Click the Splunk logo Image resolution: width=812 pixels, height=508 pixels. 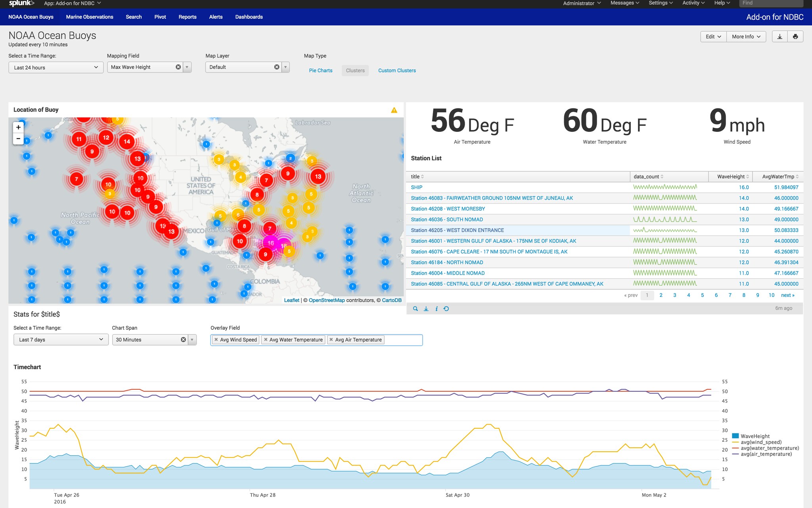21,3
